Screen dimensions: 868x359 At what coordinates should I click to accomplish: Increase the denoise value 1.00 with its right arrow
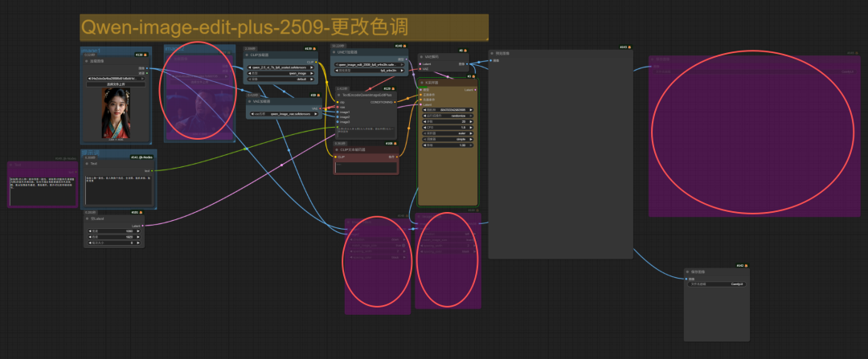[x=471, y=145]
